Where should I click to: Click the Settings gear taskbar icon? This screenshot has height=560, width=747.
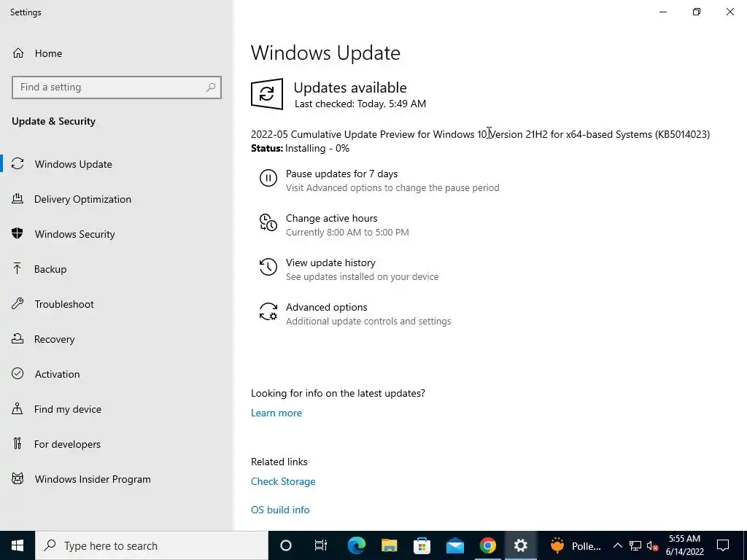[x=521, y=545]
